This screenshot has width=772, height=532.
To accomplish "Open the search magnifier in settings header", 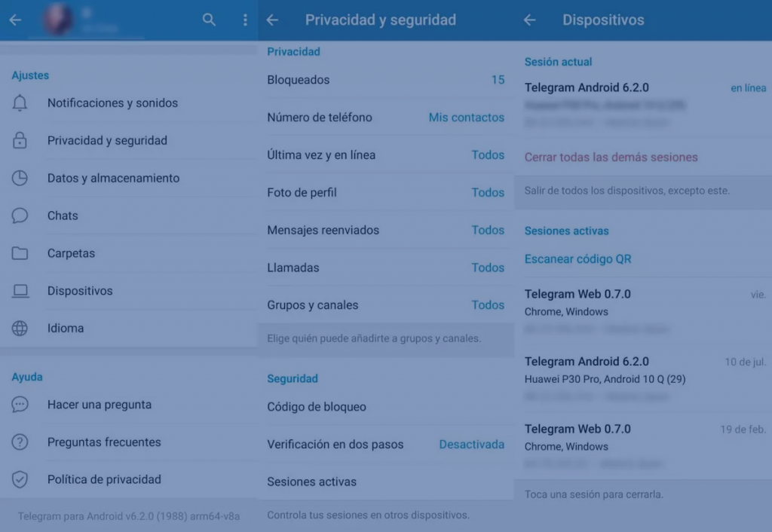I will (x=209, y=20).
